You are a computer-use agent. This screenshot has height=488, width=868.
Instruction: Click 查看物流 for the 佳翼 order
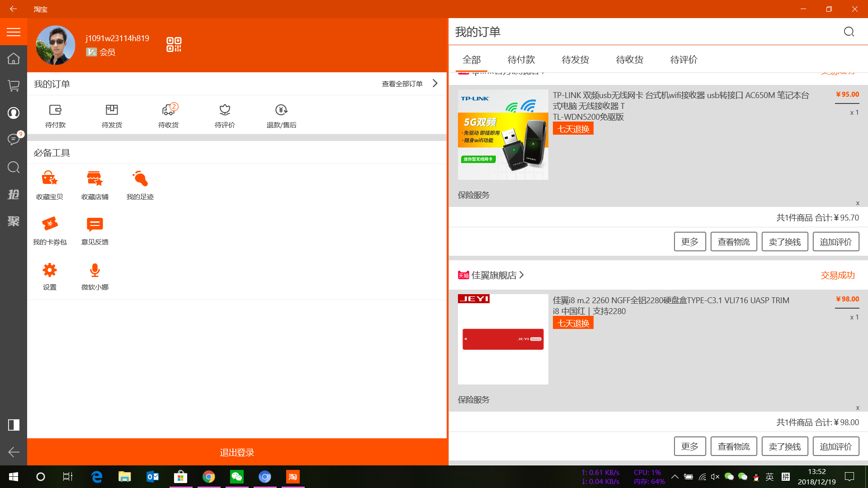click(x=734, y=446)
